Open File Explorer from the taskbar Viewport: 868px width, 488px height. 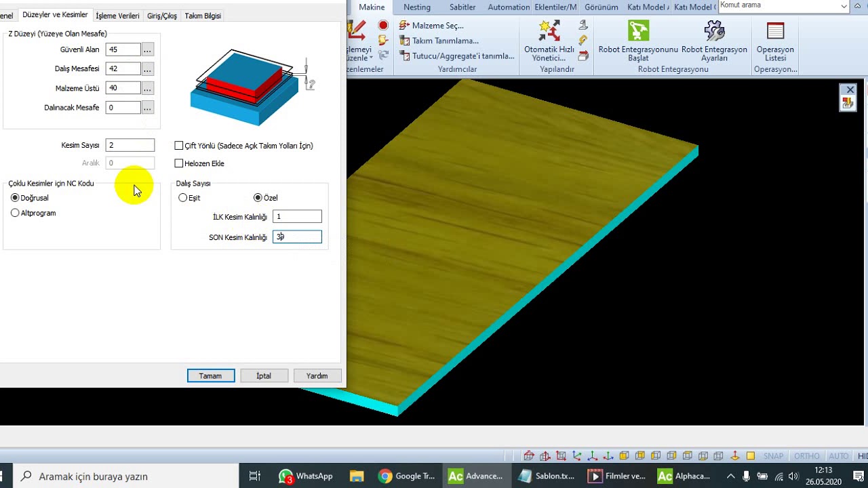point(357,476)
